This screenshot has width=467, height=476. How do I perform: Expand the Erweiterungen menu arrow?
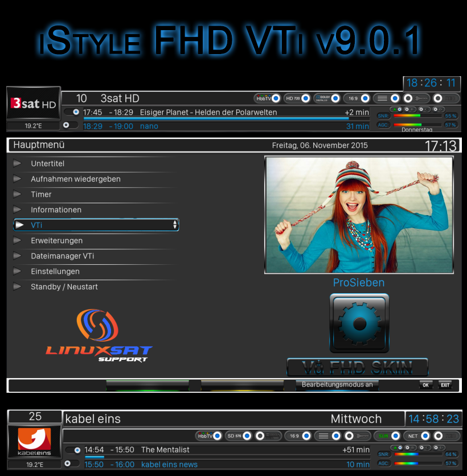coord(18,240)
